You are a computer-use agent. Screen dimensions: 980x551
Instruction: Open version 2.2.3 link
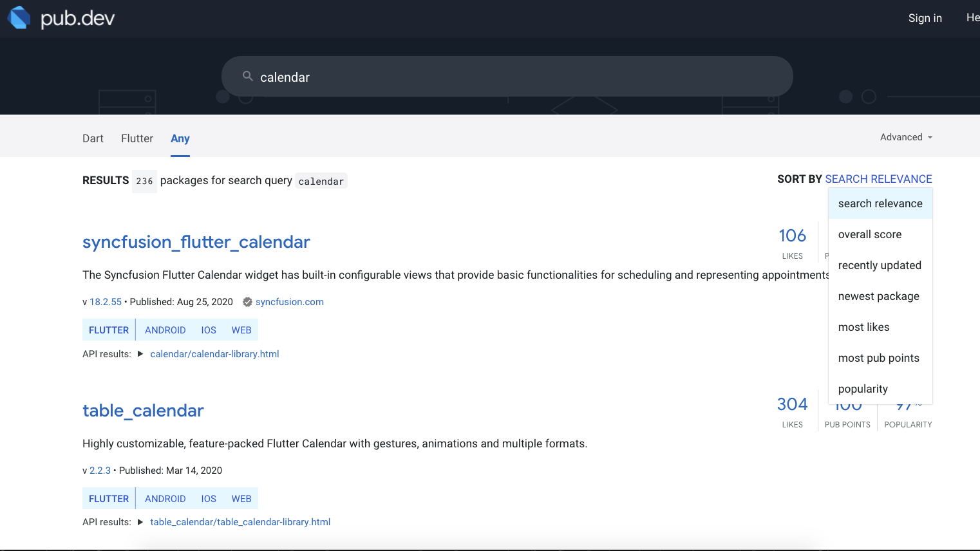pos(100,471)
